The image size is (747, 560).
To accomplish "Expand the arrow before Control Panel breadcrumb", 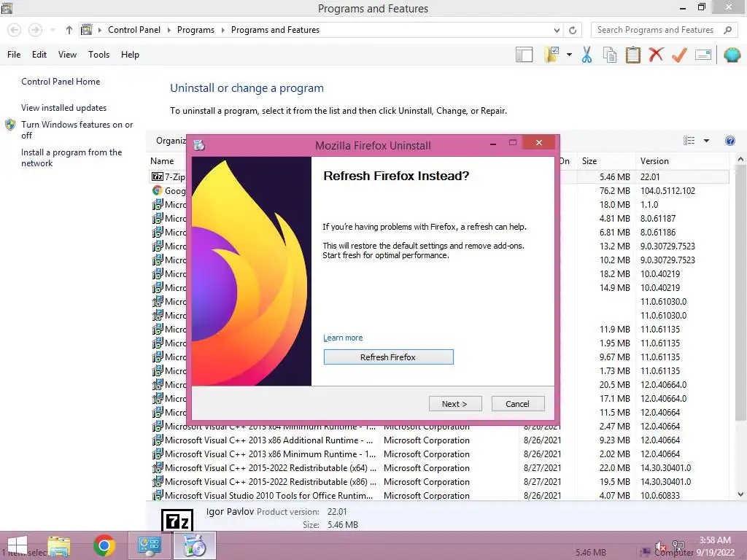I will [99, 30].
